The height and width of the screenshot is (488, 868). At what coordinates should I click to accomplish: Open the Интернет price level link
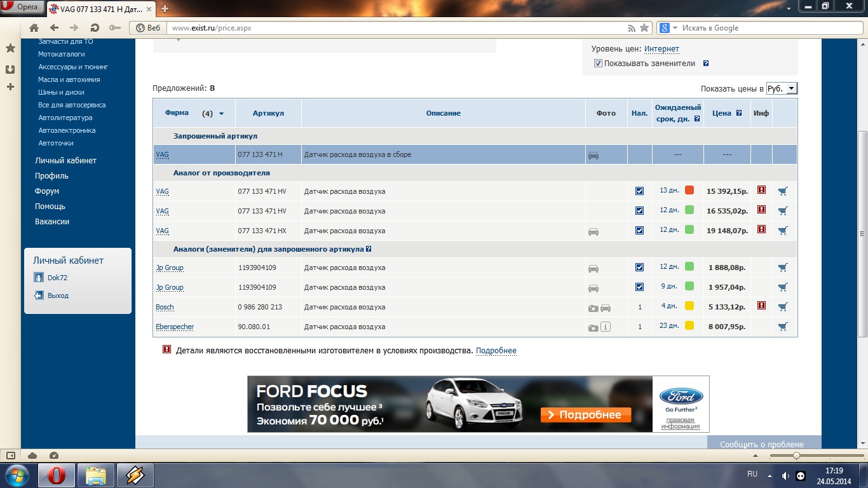661,49
